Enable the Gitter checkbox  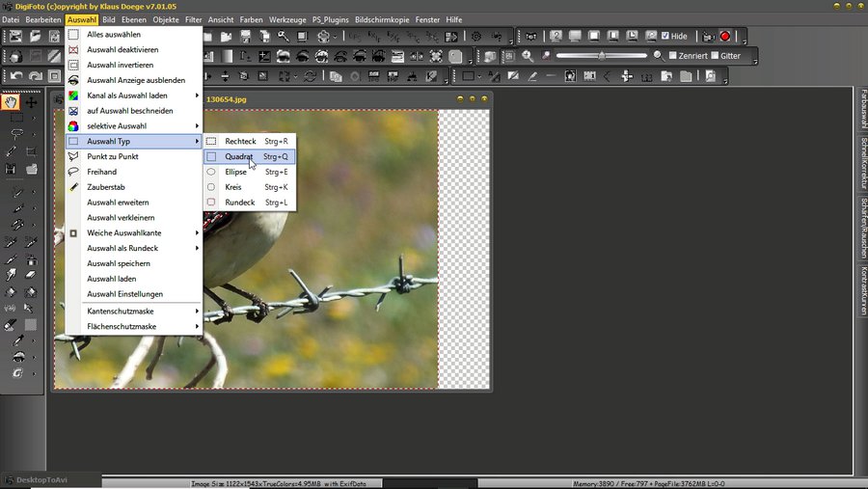pyautogui.click(x=715, y=56)
